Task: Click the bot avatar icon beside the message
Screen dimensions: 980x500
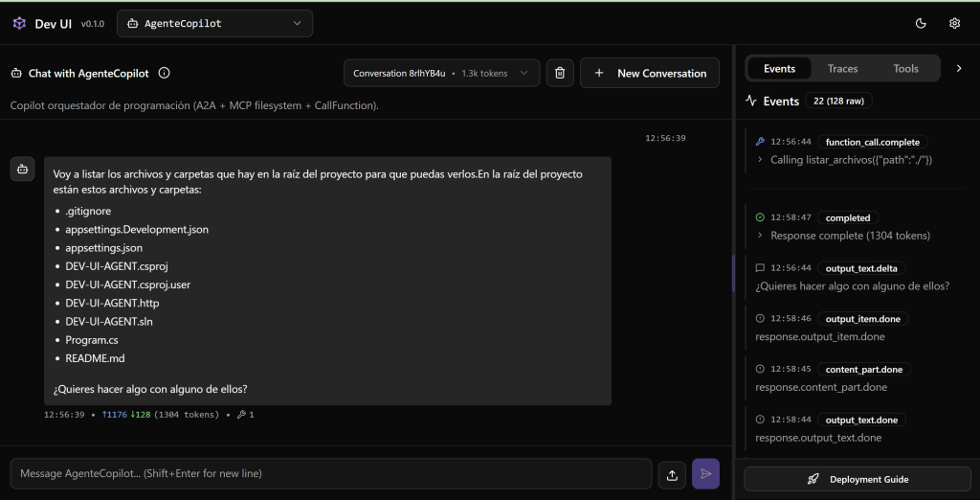Action: point(23,169)
